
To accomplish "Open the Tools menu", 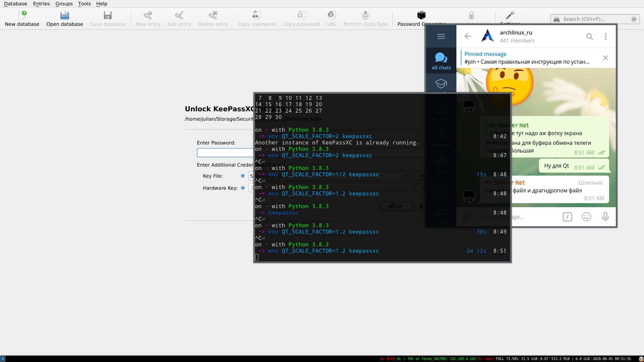I will (x=84, y=4).
